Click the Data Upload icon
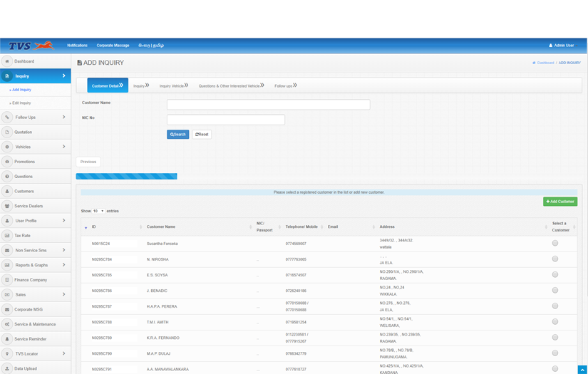 click(x=6, y=369)
